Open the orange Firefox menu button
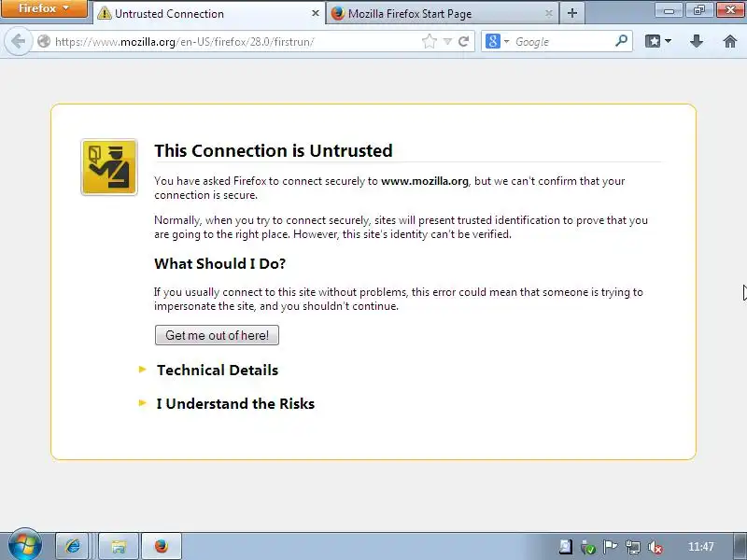 (44, 9)
